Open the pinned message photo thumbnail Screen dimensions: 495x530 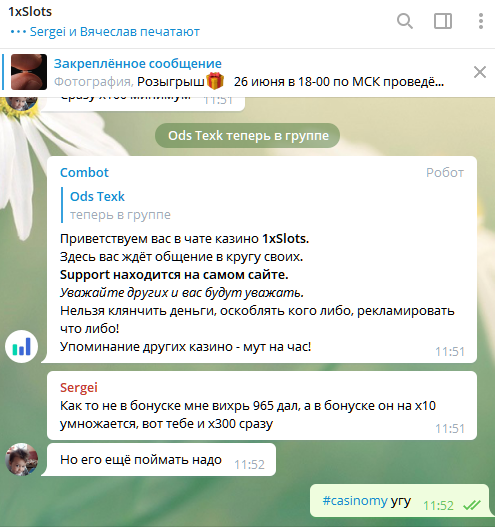[29, 72]
